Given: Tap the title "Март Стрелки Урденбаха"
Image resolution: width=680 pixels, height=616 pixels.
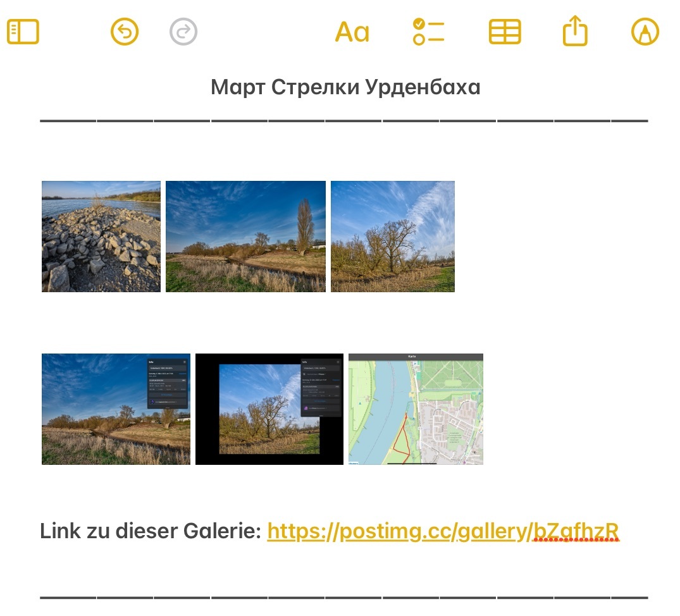Looking at the screenshot, I should pyautogui.click(x=345, y=87).
